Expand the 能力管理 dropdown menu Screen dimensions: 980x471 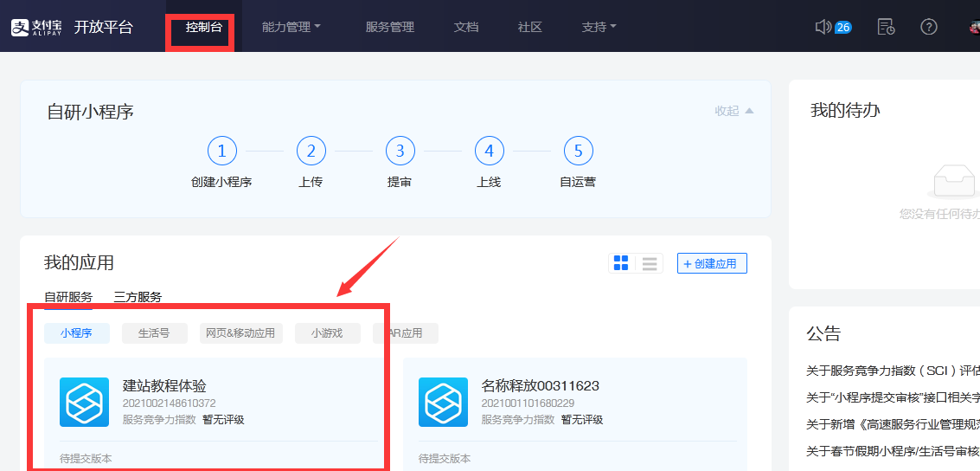pyautogui.click(x=291, y=27)
